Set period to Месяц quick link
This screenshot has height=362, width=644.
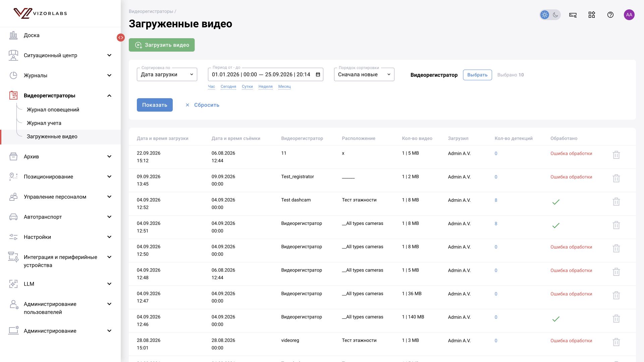click(284, 86)
